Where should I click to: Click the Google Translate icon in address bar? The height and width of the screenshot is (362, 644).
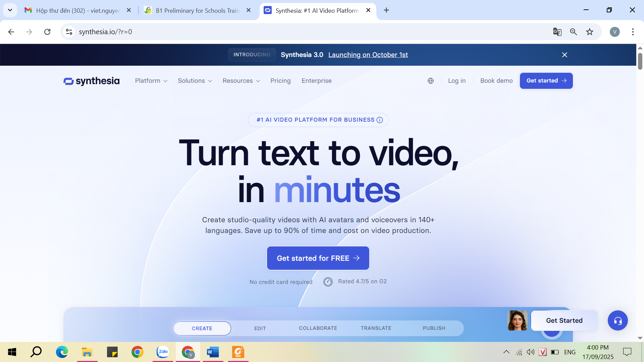pos(557,32)
